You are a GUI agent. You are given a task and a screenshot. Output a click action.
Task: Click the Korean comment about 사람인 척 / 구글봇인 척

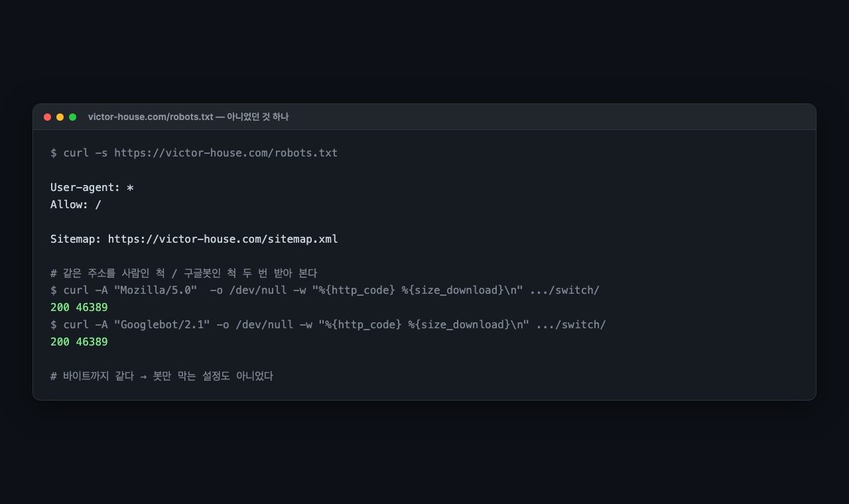(x=184, y=273)
